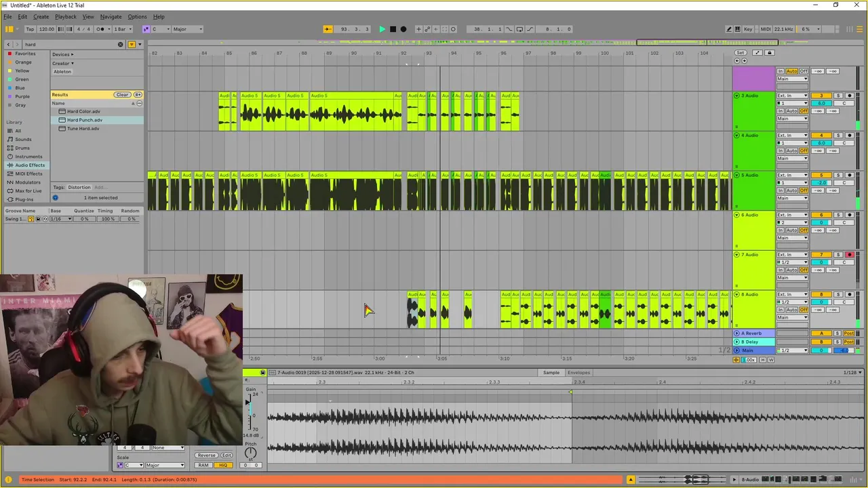Select the Favorites collection
This screenshot has width=868, height=488.
coord(25,54)
